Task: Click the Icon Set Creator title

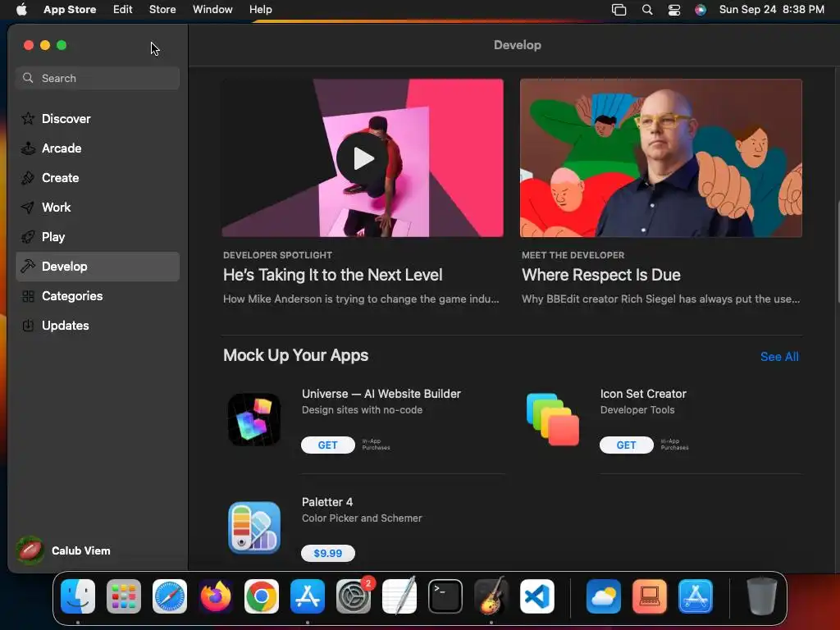Action: [643, 394]
